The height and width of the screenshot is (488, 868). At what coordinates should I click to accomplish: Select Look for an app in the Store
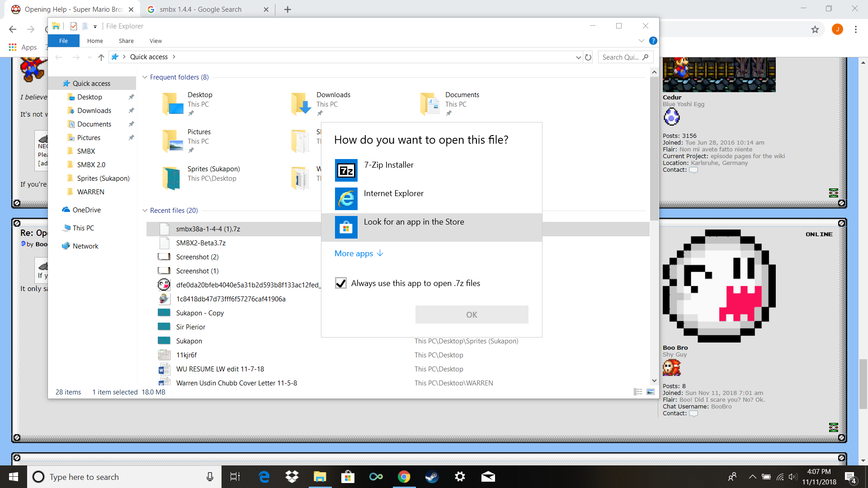click(431, 227)
